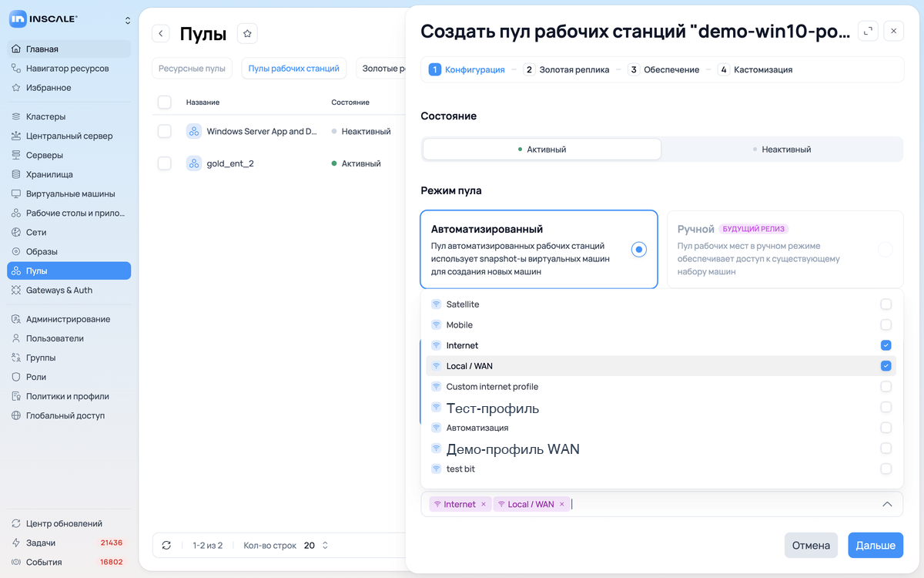Viewport: 924px width, 578px height.
Task: Close the create pool dialog
Action: pos(893,31)
